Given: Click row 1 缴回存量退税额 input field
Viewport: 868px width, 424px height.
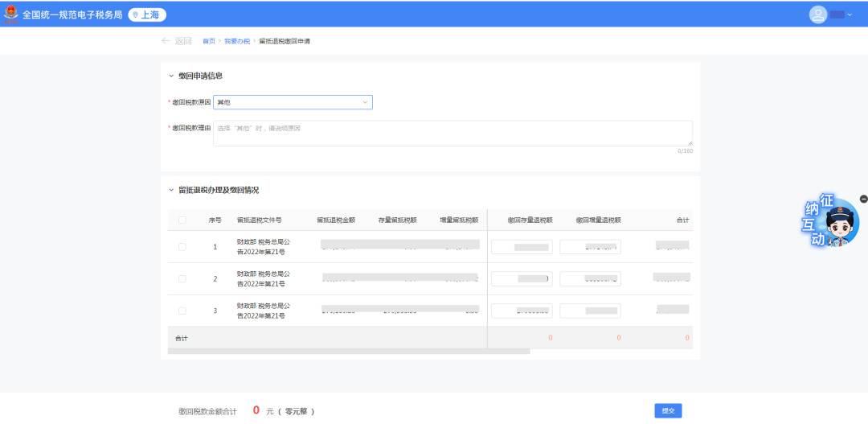Looking at the screenshot, I should coord(522,247).
